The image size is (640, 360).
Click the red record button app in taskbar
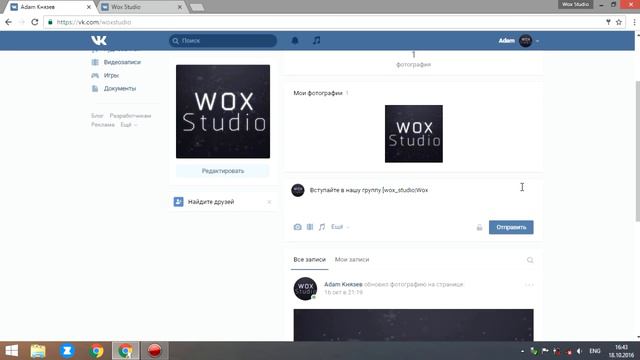pos(154,351)
